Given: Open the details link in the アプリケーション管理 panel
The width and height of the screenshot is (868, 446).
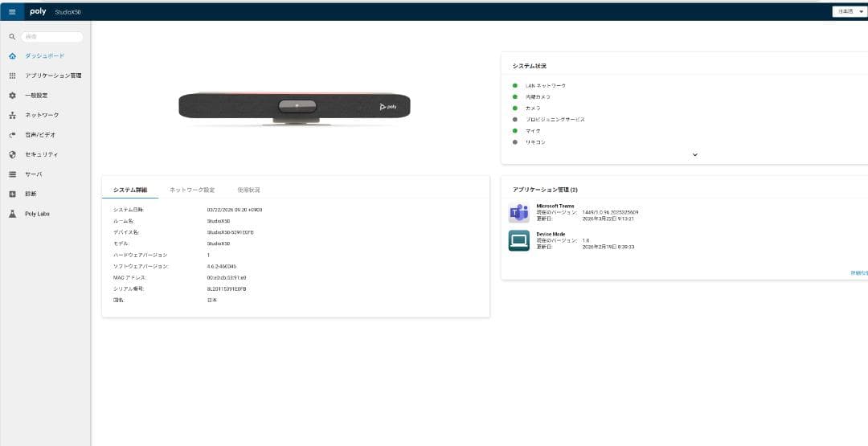Looking at the screenshot, I should (x=859, y=272).
